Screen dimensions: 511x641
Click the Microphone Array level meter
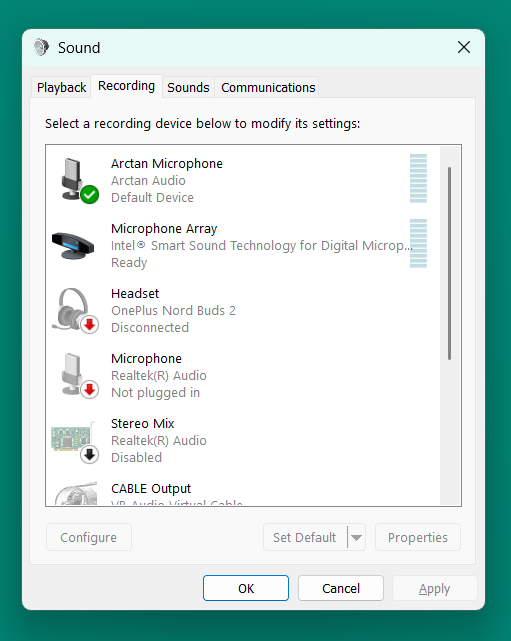pos(418,243)
